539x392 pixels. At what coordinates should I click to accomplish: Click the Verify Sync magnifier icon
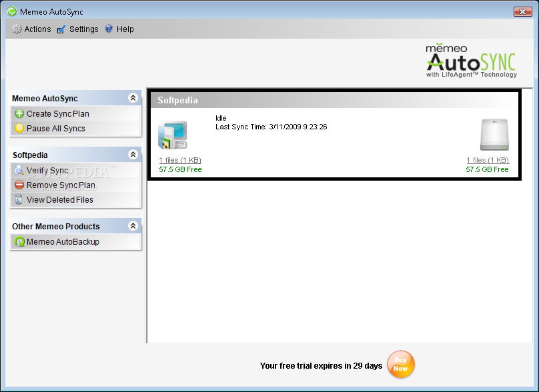point(19,170)
